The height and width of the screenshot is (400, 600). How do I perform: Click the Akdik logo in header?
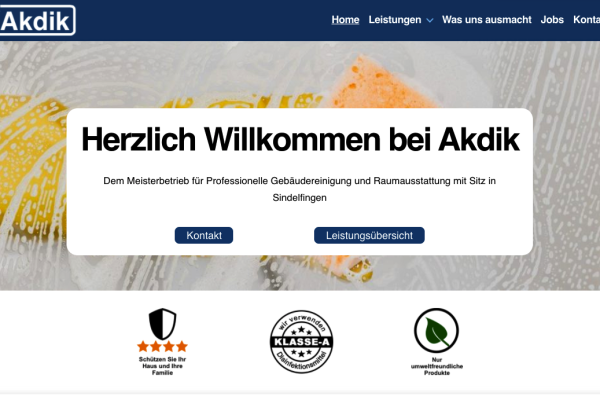pyautogui.click(x=37, y=20)
